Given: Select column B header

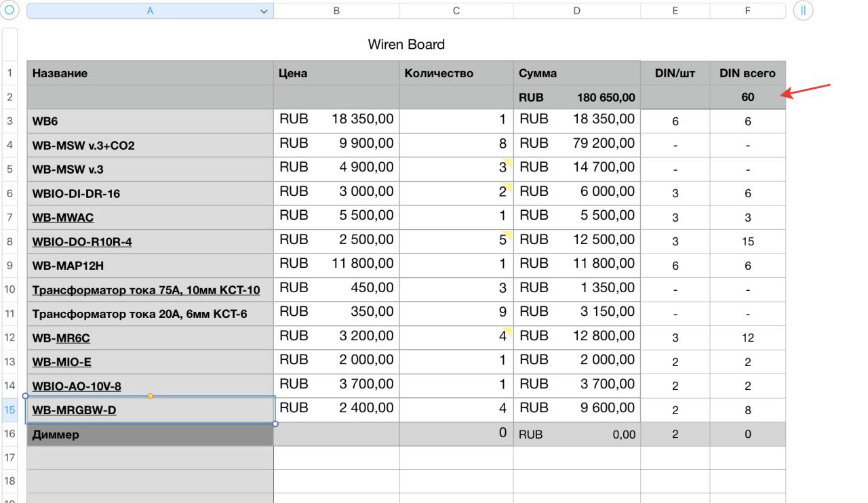Looking at the screenshot, I should tap(336, 11).
